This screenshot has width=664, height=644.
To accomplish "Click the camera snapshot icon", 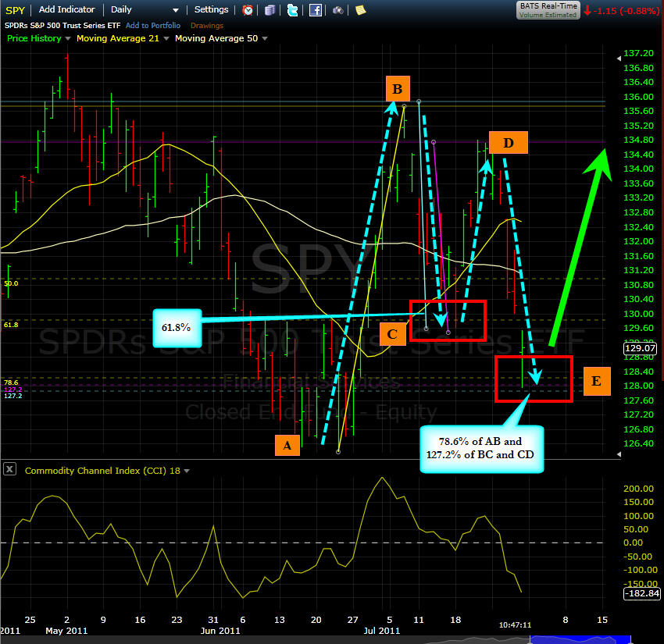I will [x=338, y=10].
